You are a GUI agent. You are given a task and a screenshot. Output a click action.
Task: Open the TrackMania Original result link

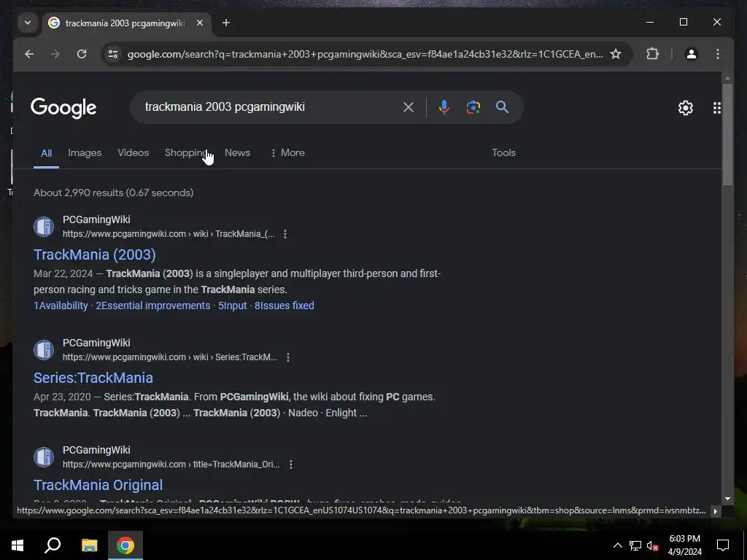tap(98, 485)
